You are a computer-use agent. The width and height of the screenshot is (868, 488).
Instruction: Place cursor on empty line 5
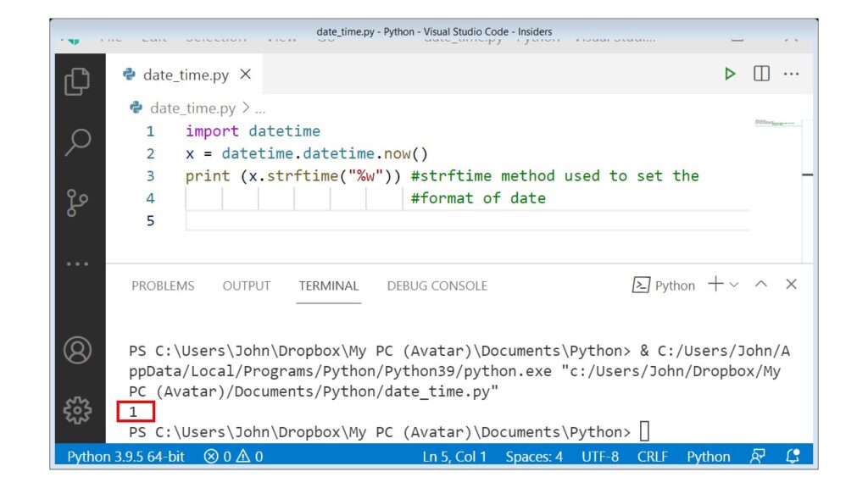click(x=468, y=221)
